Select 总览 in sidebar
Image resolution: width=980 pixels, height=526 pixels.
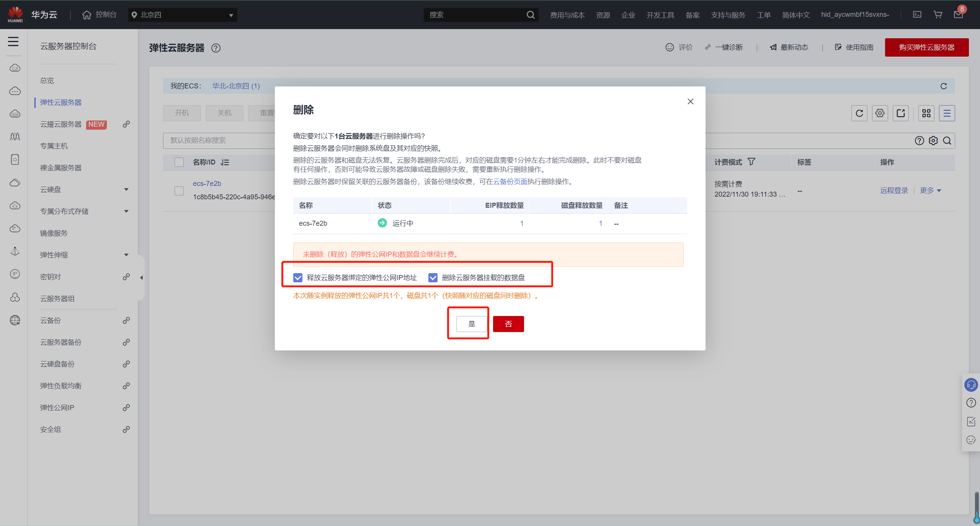47,81
